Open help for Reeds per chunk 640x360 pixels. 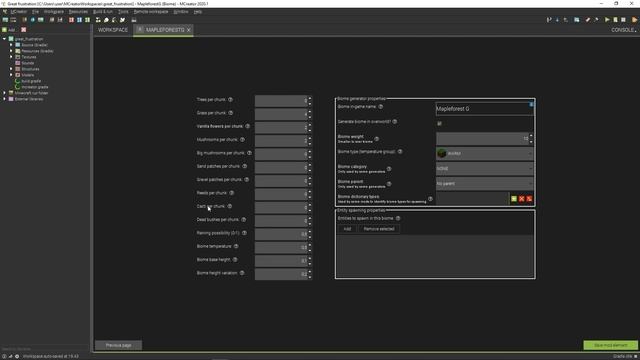pyautogui.click(x=231, y=193)
